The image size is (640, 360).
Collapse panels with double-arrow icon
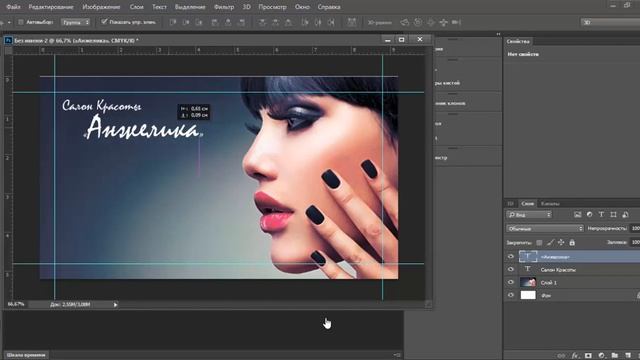click(498, 34)
